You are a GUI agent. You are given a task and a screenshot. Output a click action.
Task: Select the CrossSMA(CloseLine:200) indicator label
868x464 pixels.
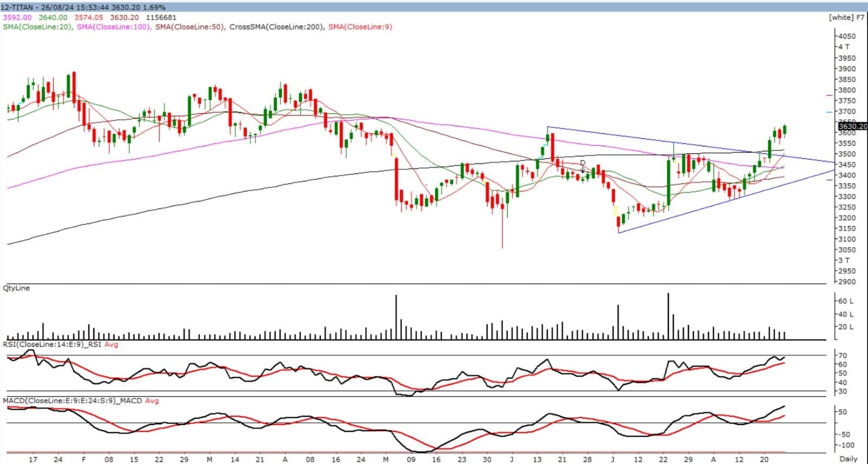click(276, 27)
